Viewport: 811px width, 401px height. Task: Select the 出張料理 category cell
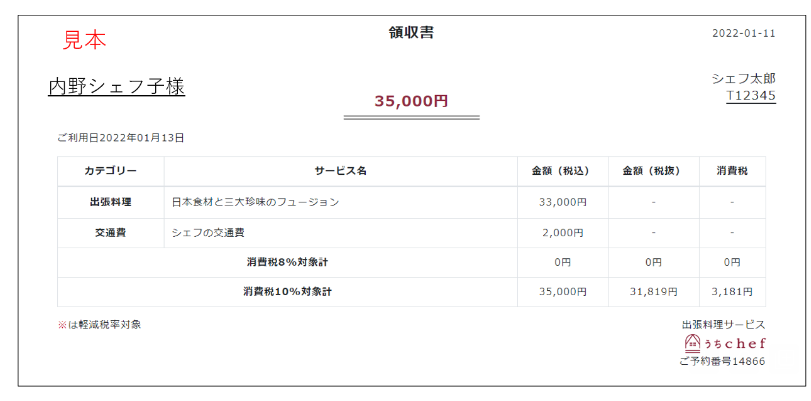click(x=111, y=202)
